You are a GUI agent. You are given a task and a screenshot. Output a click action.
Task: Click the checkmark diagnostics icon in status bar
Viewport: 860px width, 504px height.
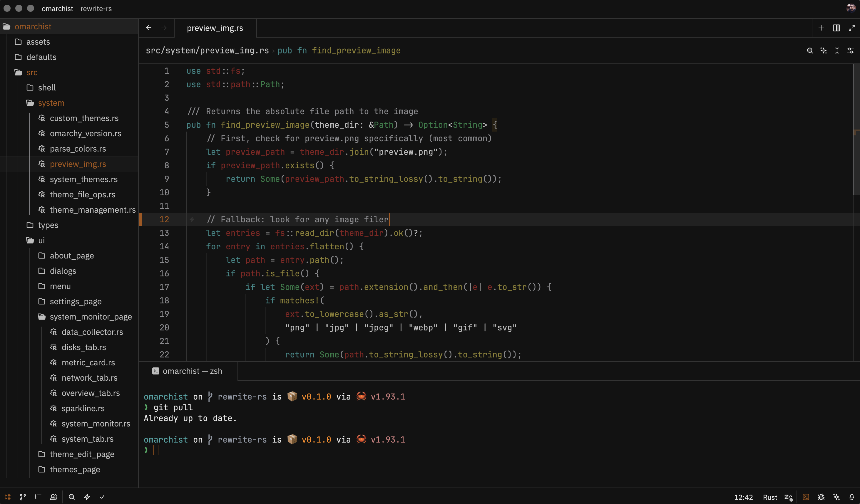point(102,497)
